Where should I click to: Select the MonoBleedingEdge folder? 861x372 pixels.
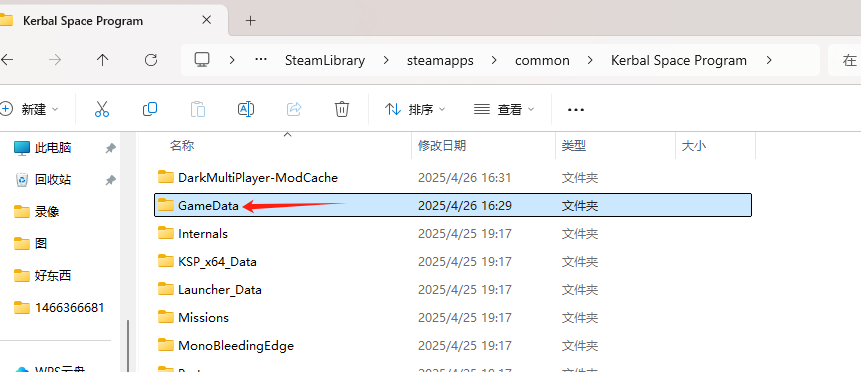click(453, 346)
